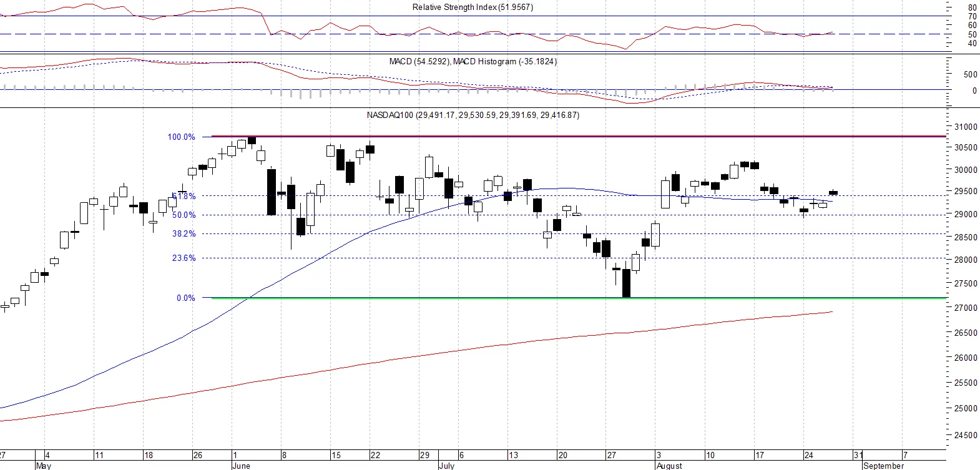Viewport: 980px width, 470px height.
Task: Select the 29000 price axis value
Action: 966,214
